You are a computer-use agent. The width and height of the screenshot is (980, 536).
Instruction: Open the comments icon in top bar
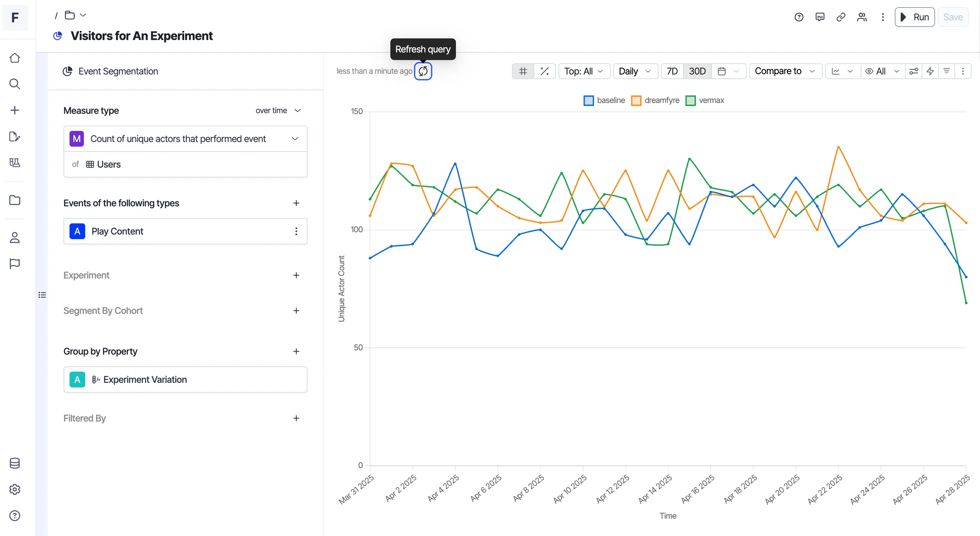point(820,17)
